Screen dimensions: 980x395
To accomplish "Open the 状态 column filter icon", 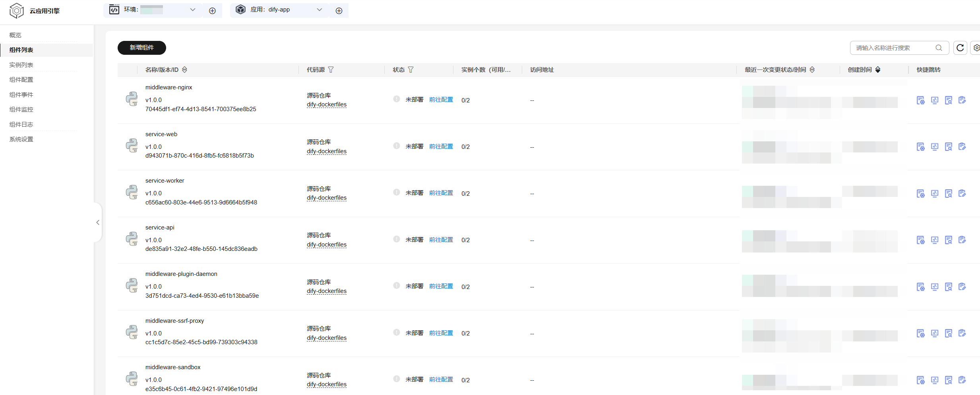I will pos(411,69).
